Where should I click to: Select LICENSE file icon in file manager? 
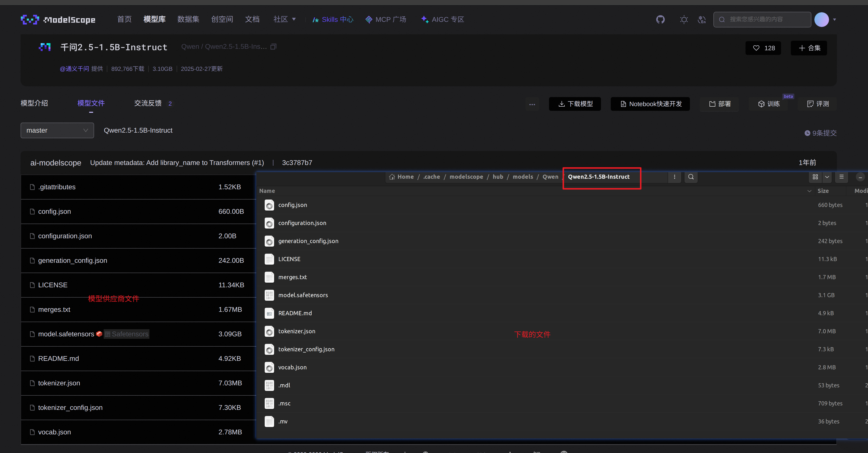coord(269,259)
